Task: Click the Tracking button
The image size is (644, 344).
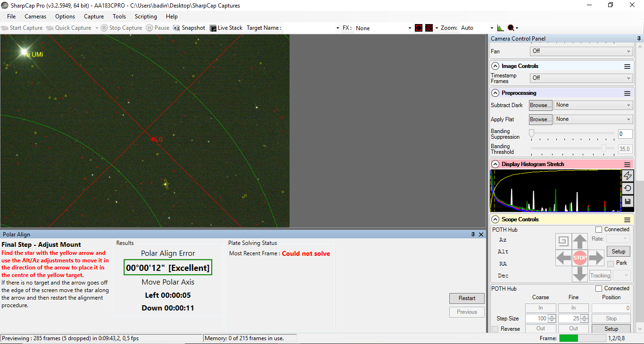Action: coord(600,276)
